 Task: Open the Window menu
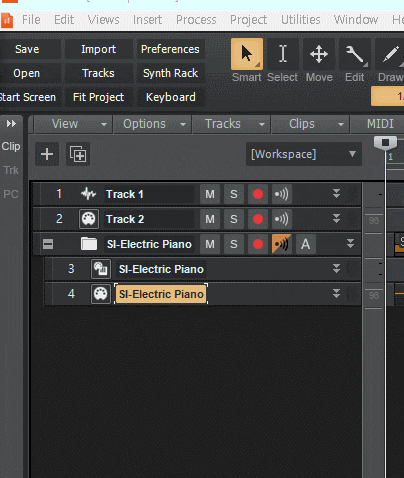click(356, 20)
